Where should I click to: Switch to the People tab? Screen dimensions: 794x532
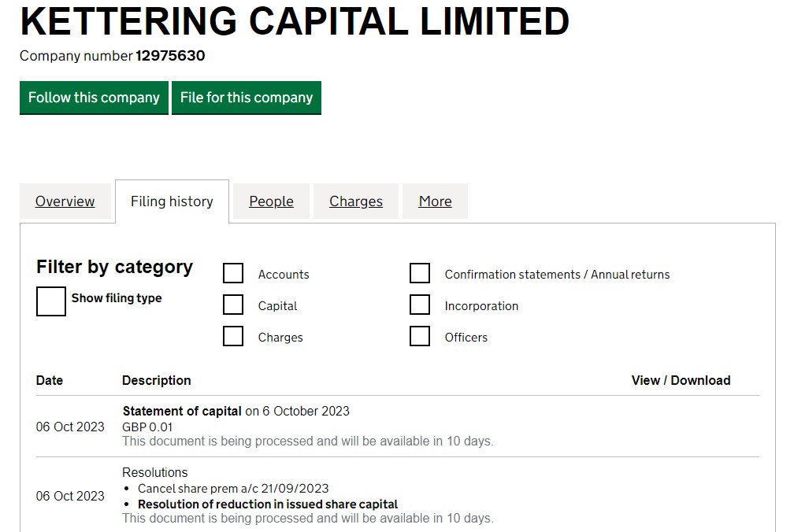pos(271,201)
